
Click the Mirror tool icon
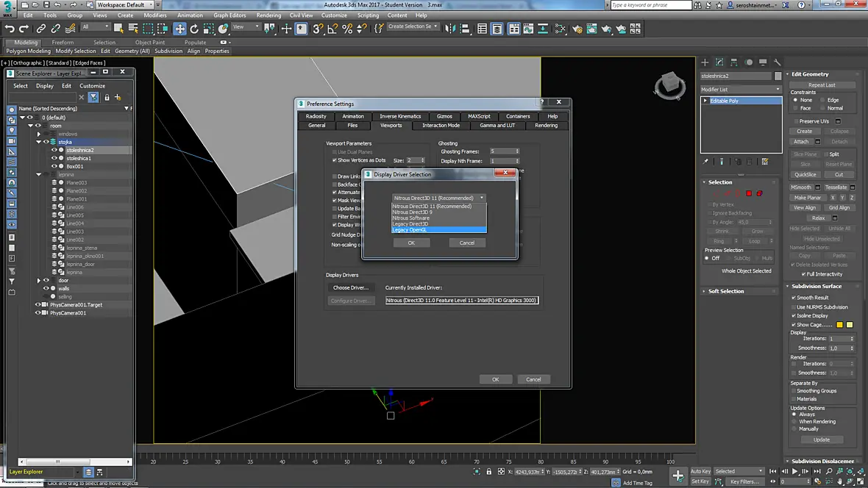450,28
